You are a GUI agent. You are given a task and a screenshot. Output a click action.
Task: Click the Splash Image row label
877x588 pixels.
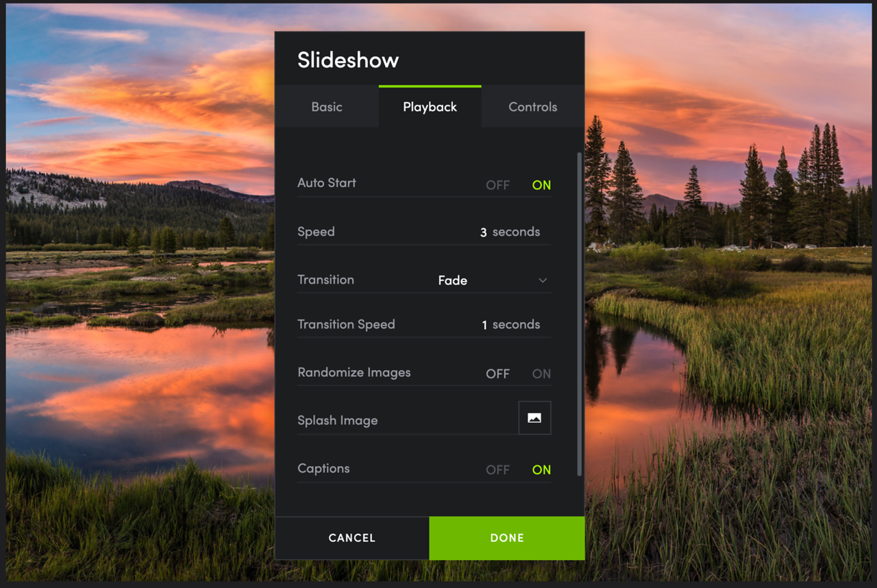pyautogui.click(x=338, y=420)
